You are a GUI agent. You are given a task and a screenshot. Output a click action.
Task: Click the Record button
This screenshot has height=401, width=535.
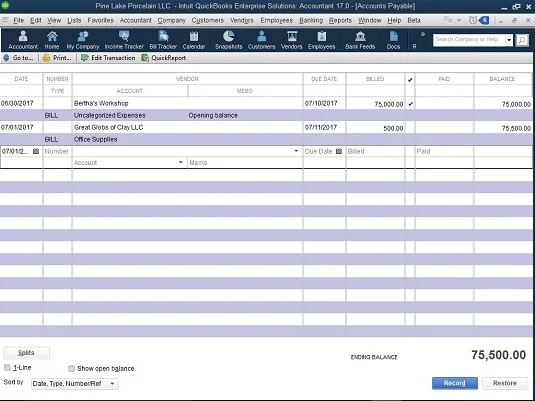click(x=454, y=383)
